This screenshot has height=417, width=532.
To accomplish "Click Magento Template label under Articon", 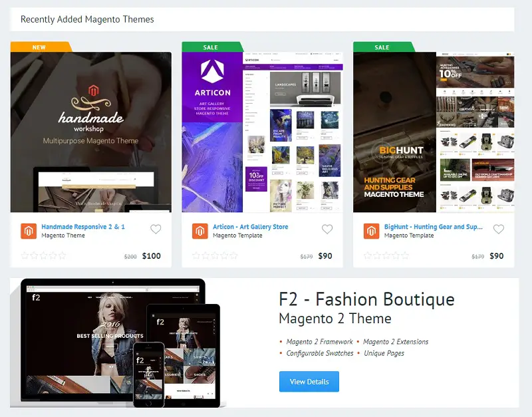I will click(x=237, y=235).
